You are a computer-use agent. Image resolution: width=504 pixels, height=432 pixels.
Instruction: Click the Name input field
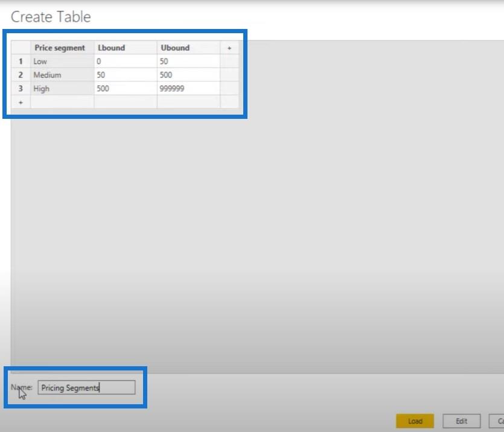[x=86, y=387]
